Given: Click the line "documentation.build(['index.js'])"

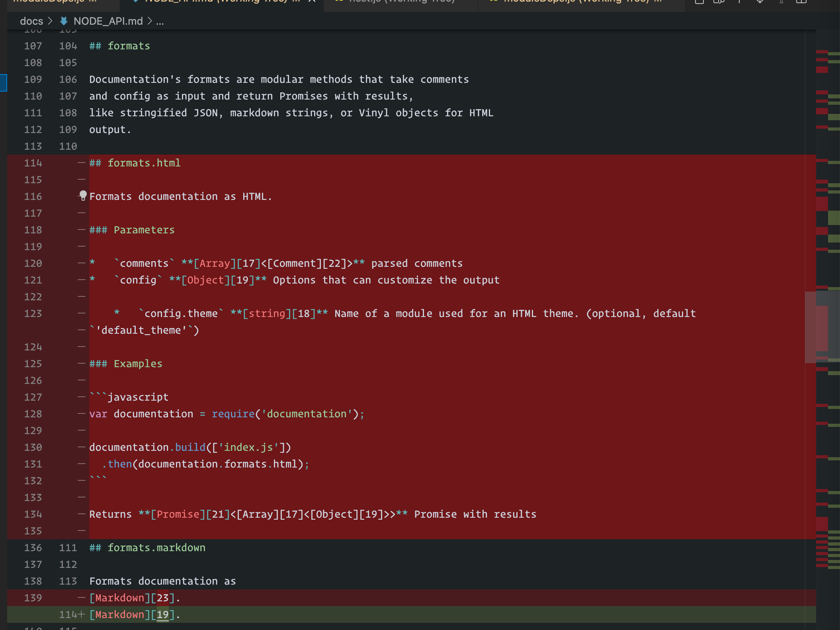Looking at the screenshot, I should tap(190, 447).
